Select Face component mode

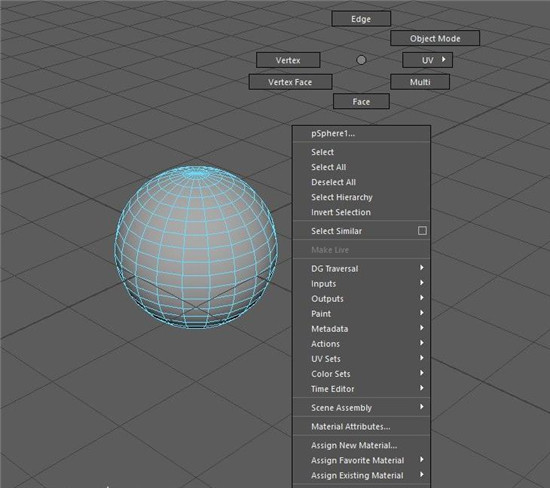[x=361, y=101]
